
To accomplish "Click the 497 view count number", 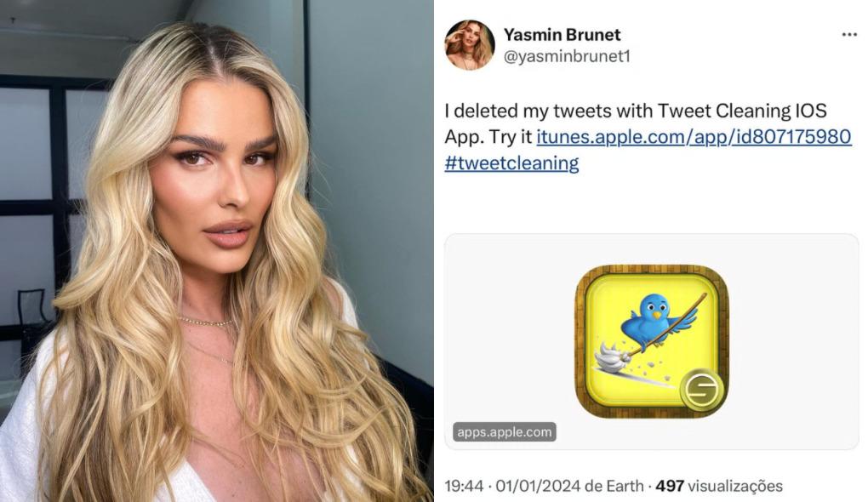I will pos(670,486).
